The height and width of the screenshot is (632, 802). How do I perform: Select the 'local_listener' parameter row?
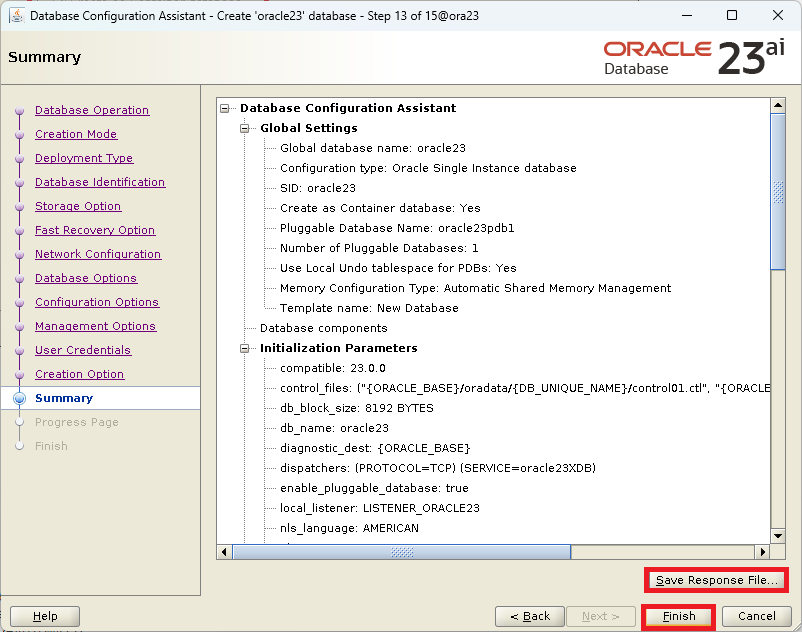380,508
